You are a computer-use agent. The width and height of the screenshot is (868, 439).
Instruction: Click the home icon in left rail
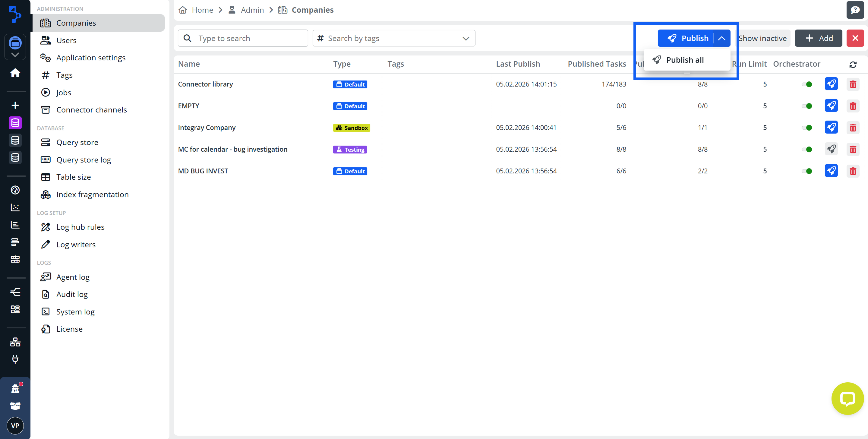click(x=15, y=73)
